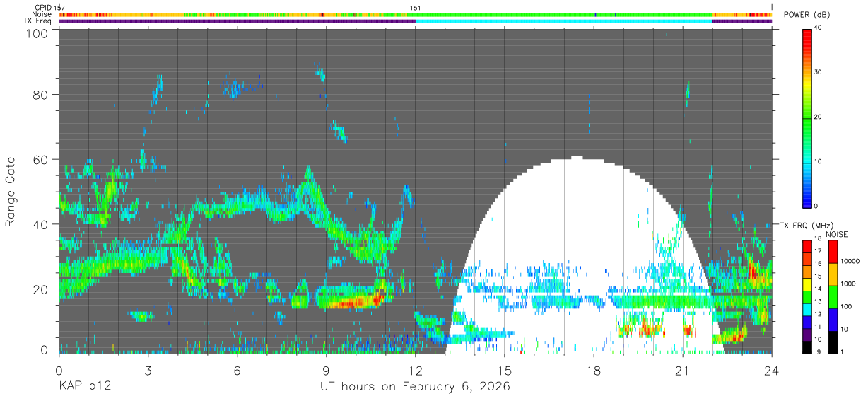This screenshot has height=401, width=868.
Task: Click the '24' tick on UT hours axis
Action: (x=772, y=371)
